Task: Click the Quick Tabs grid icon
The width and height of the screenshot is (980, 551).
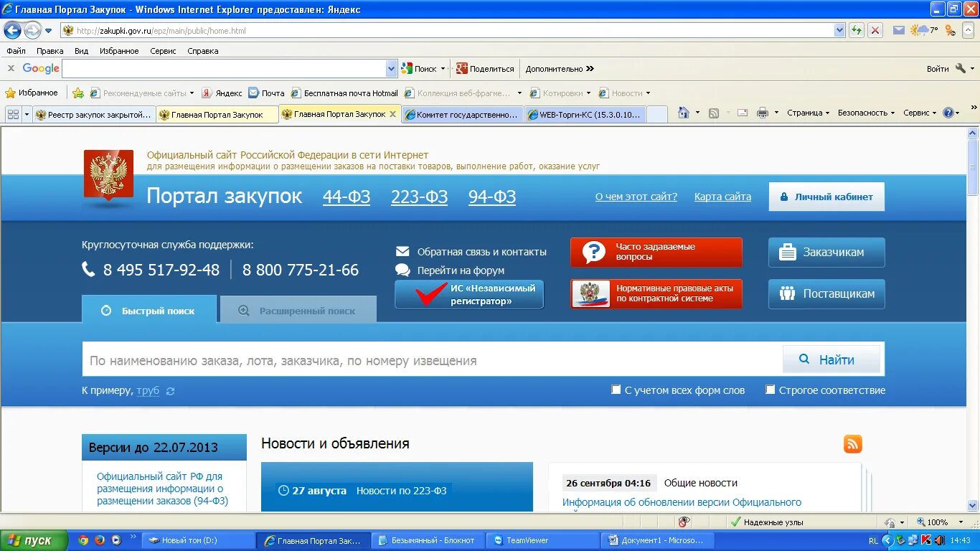Action: 13,114
